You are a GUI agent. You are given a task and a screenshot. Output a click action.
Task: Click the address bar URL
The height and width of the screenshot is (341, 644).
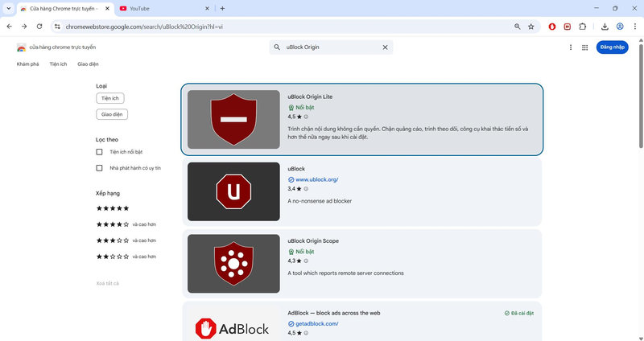[x=144, y=27]
